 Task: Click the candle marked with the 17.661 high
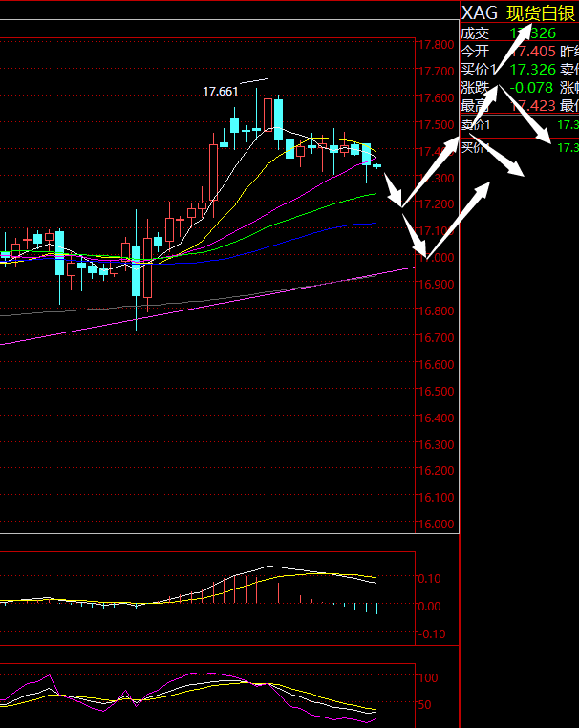(x=268, y=115)
